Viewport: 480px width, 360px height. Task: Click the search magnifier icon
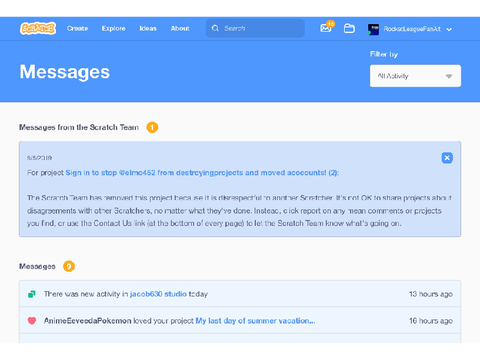[215, 28]
